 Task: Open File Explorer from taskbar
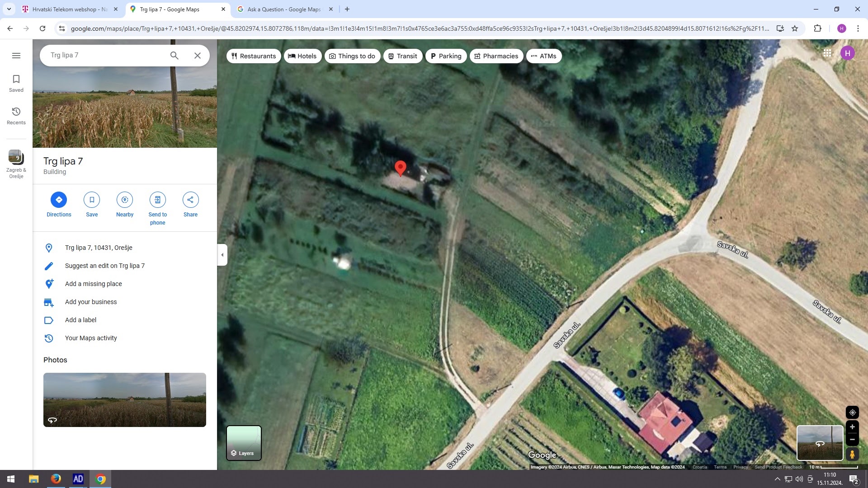click(x=34, y=479)
